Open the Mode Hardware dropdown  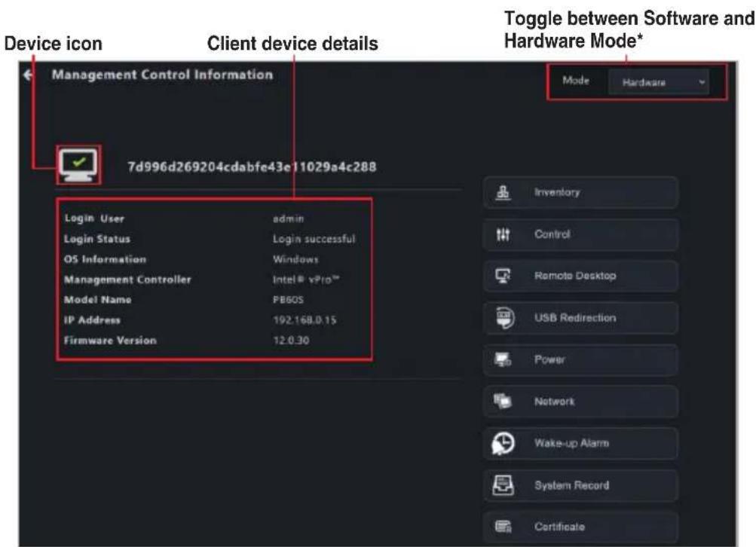pyautogui.click(x=659, y=82)
